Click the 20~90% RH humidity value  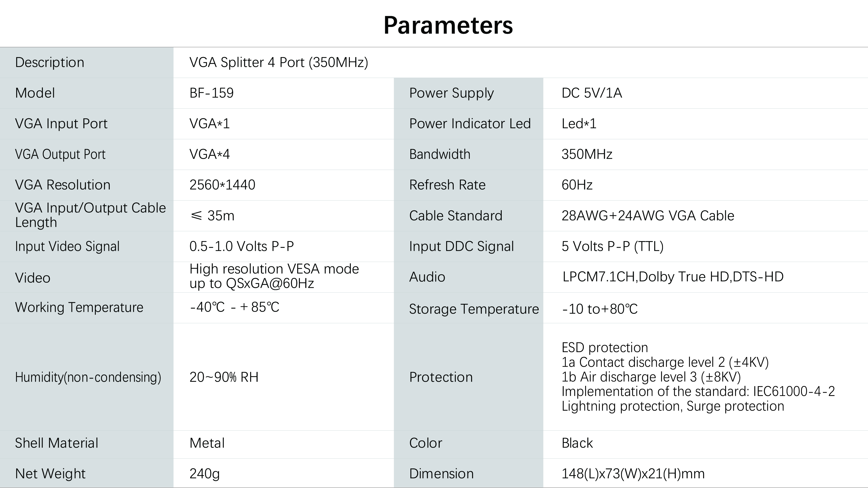tap(224, 377)
